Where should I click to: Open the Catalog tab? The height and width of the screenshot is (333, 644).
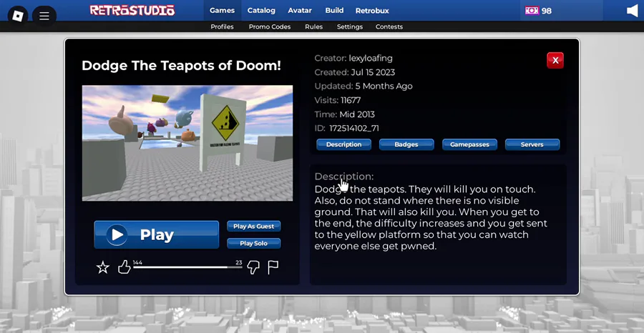click(261, 11)
